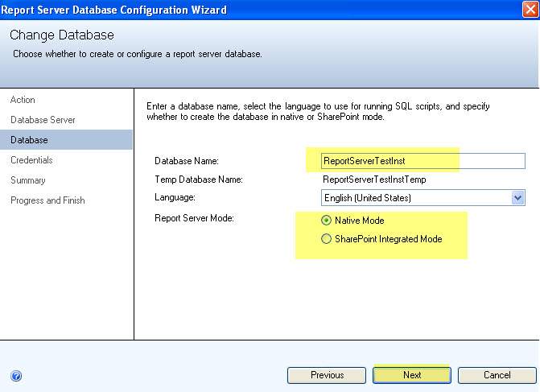Image resolution: width=540 pixels, height=392 pixels.
Task: Open the help icon at bottom left
Action: 16,376
